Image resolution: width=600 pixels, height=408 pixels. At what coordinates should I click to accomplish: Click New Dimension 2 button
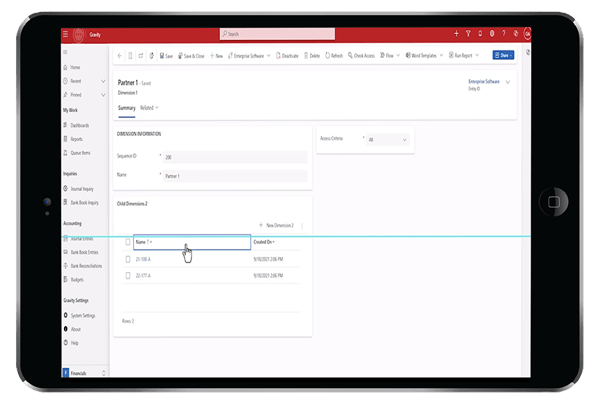coord(276,225)
